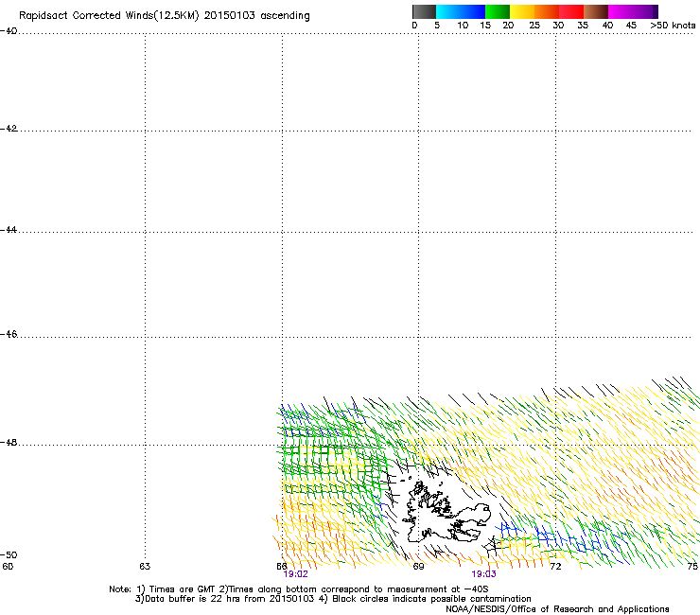Click latitude label -42
Image resolution: width=700 pixels, height=615 pixels.
[9, 129]
